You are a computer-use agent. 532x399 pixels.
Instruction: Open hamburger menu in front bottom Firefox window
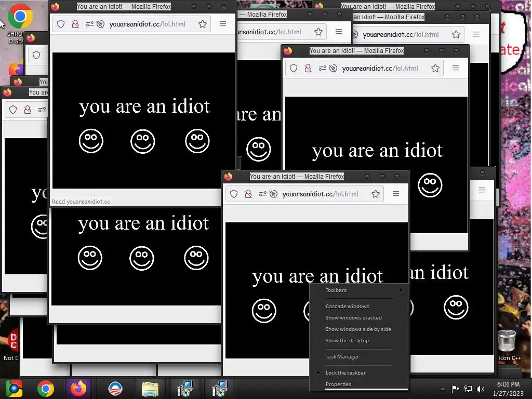[396, 194]
